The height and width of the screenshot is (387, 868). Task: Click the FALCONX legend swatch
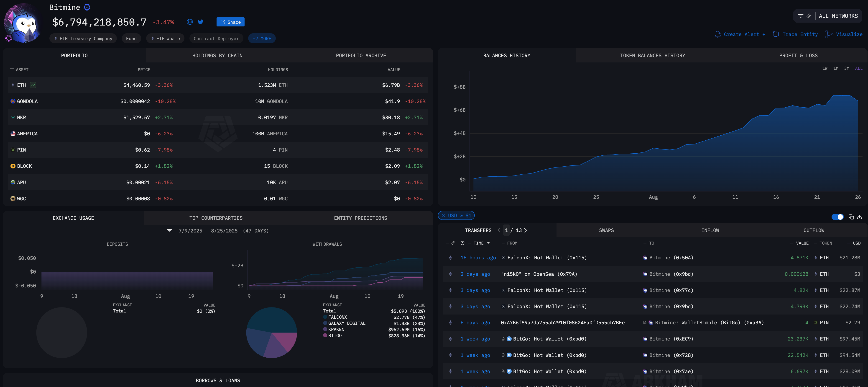point(325,317)
